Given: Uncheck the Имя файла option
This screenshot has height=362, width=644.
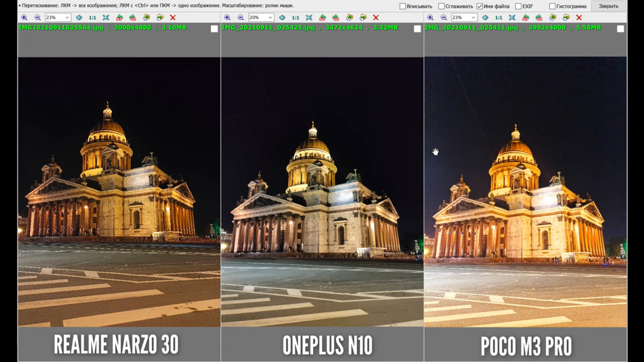Looking at the screenshot, I should (480, 6).
